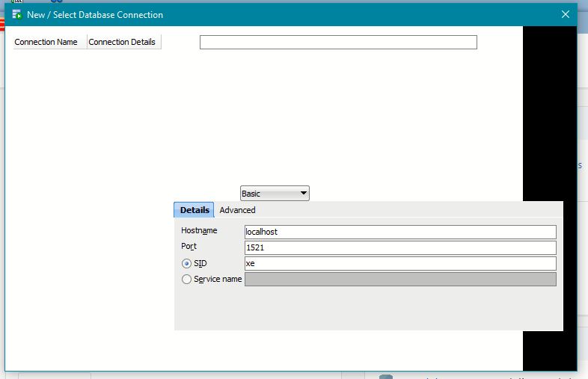Open the Basic connection type dropdown
This screenshot has width=588, height=379.
275,194
